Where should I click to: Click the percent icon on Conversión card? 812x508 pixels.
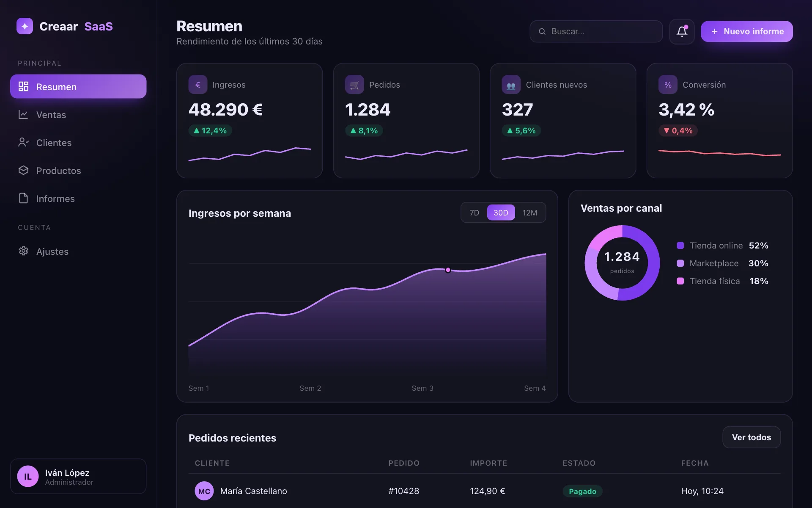pos(668,85)
